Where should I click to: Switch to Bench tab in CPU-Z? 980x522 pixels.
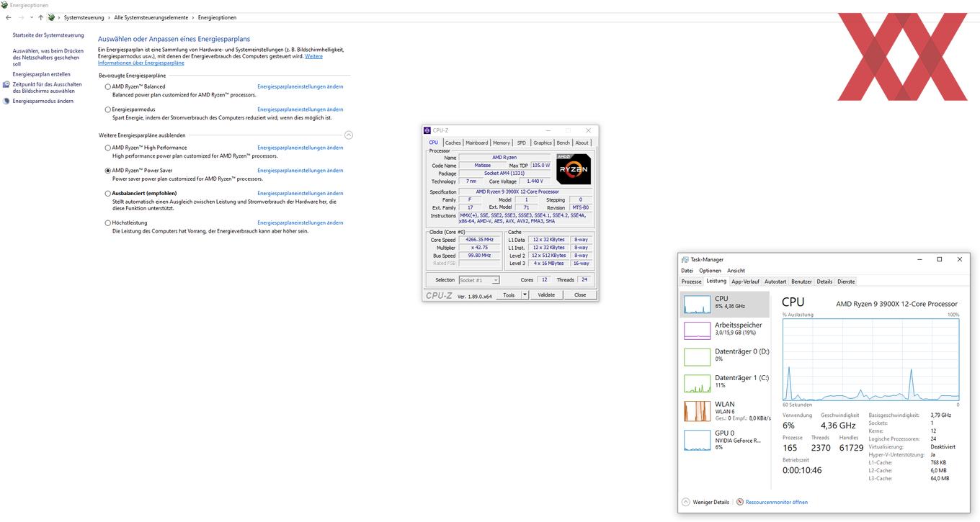(563, 143)
